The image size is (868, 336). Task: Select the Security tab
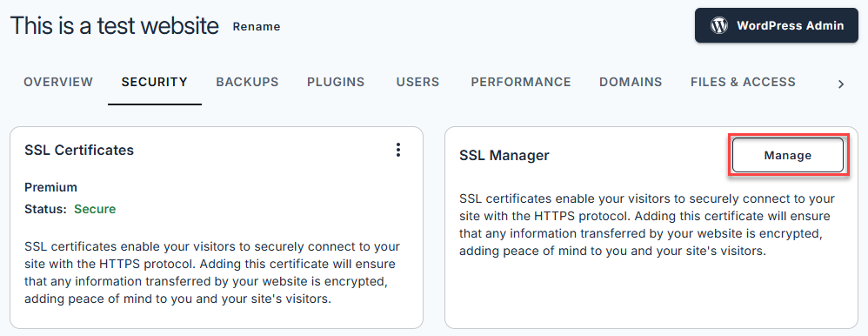155,82
